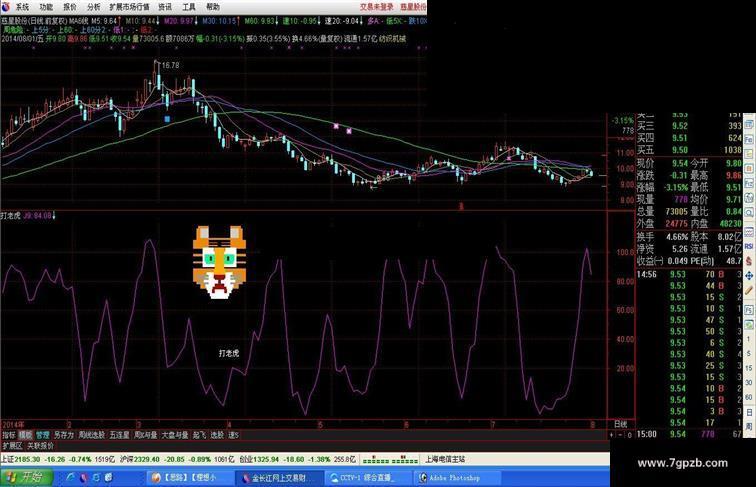Select the 扩展区 tab
The height and width of the screenshot is (487, 756).
(x=13, y=446)
